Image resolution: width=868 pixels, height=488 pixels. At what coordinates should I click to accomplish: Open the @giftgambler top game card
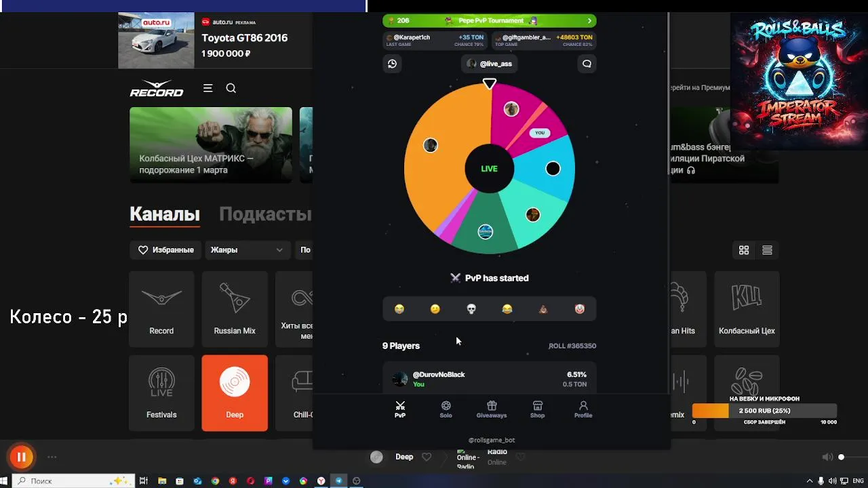coord(544,41)
